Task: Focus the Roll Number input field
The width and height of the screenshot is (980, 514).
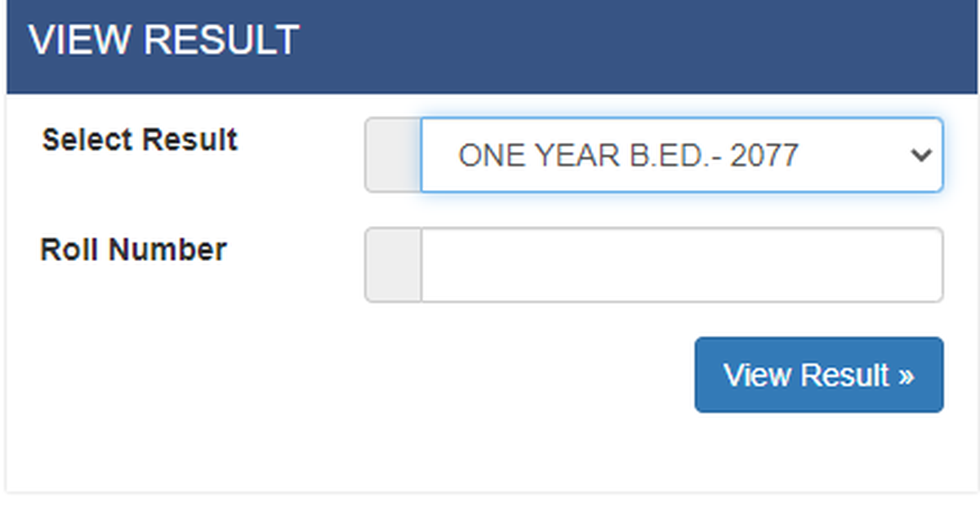Action: click(681, 265)
